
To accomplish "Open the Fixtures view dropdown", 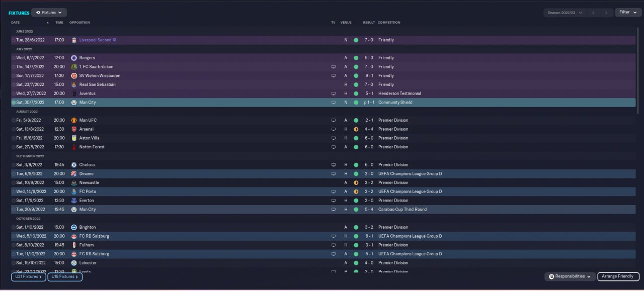I will [x=49, y=13].
